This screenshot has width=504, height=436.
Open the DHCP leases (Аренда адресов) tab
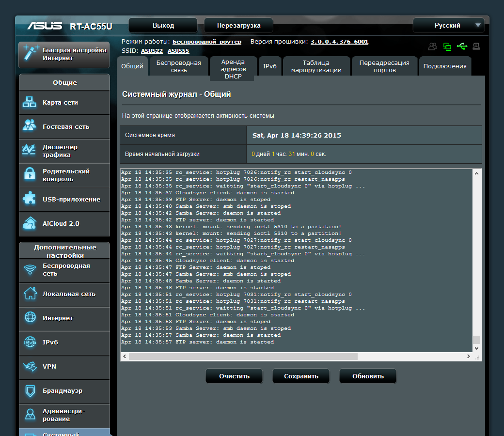click(233, 69)
